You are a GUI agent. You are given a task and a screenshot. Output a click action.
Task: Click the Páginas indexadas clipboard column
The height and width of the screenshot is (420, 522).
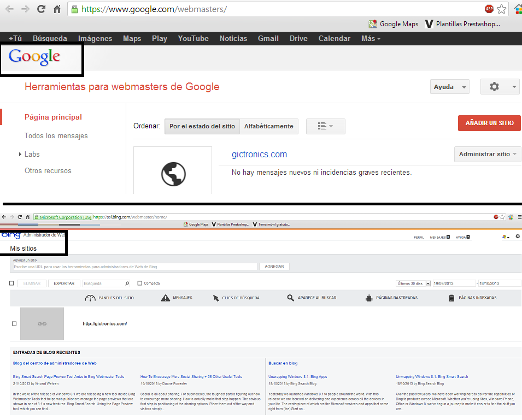pyautogui.click(x=472, y=298)
